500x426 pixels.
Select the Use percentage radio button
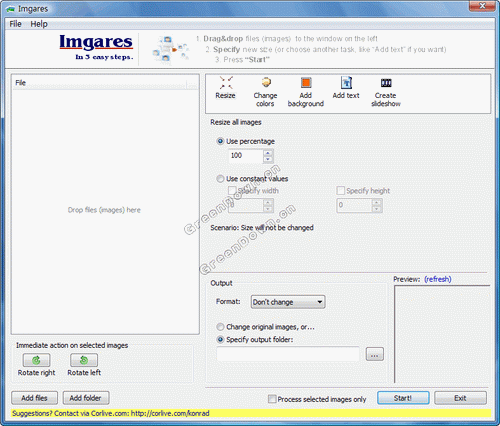220,141
